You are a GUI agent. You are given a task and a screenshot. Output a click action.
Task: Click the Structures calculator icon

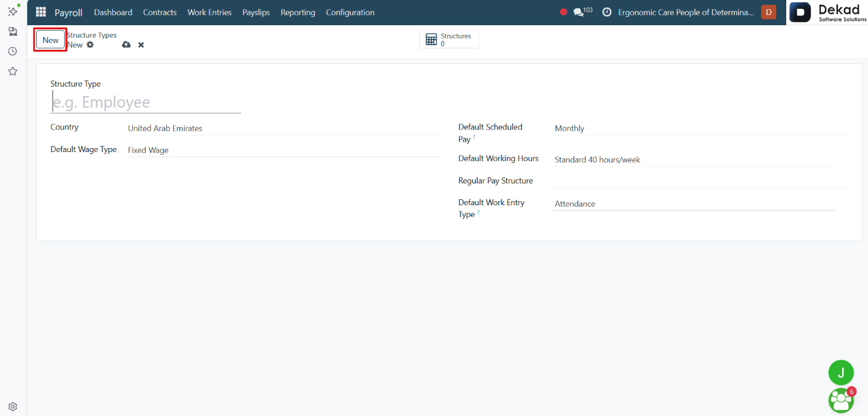tap(431, 40)
